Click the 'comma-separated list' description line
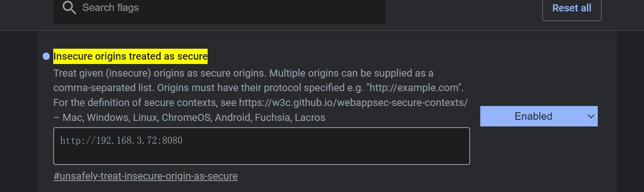Viewport: 644px width, 192px height. tap(259, 88)
